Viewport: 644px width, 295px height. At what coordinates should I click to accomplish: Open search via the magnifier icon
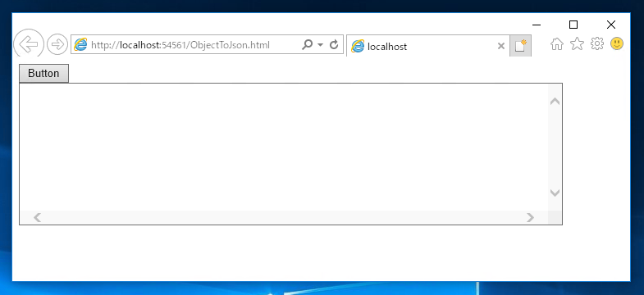coord(307,44)
